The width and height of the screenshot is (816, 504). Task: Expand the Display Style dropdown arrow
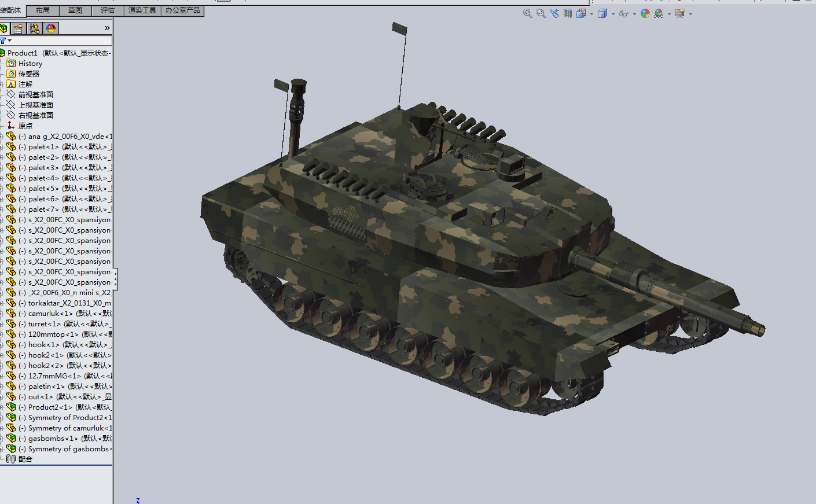click(x=613, y=14)
